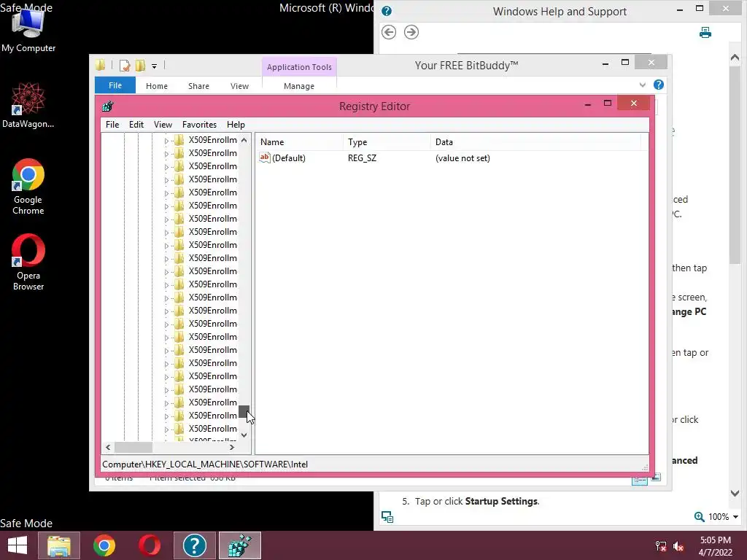747x560 pixels.
Task: Click the Startup Settings text in Help
Action: click(x=501, y=501)
